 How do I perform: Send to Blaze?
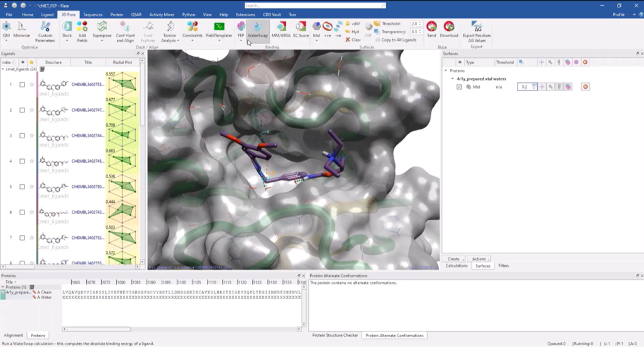coord(431,30)
